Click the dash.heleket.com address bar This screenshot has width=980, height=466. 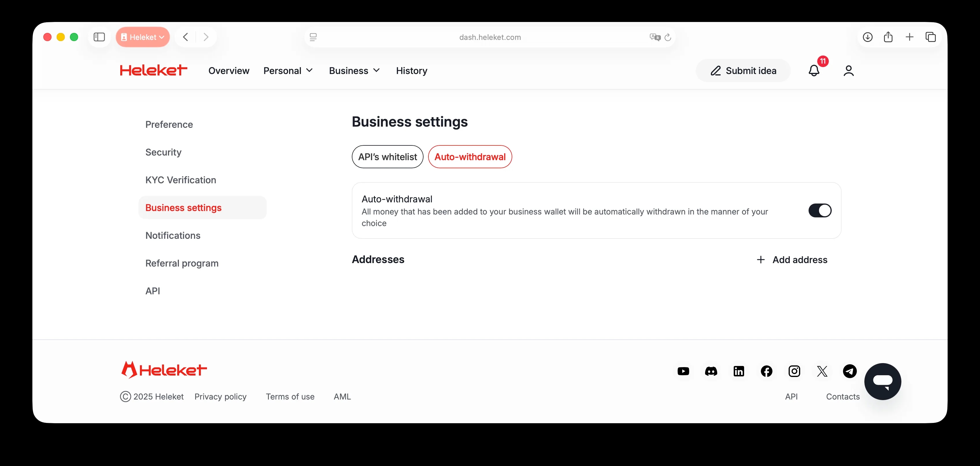(490, 37)
